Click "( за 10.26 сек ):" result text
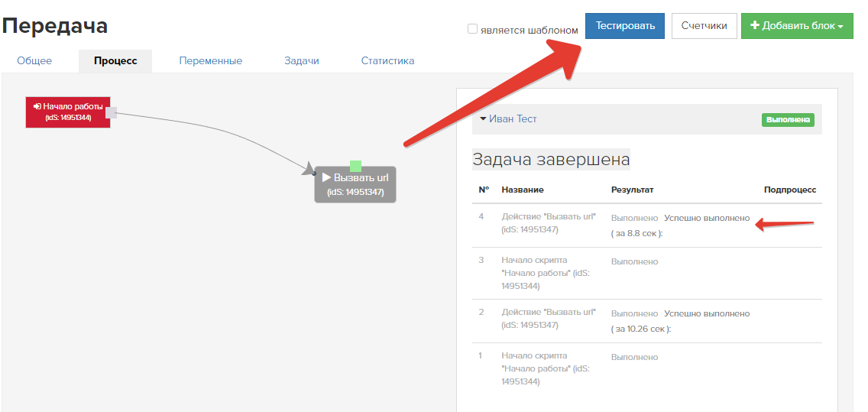 pos(641,329)
